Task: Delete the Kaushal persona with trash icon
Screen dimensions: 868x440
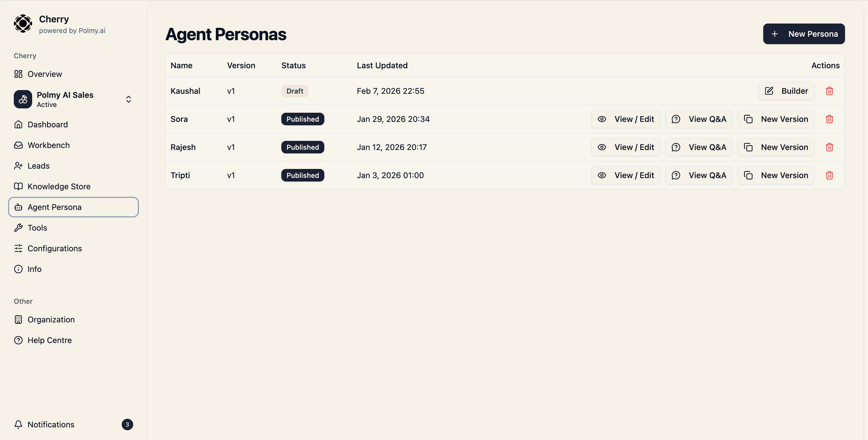Action: (829, 91)
